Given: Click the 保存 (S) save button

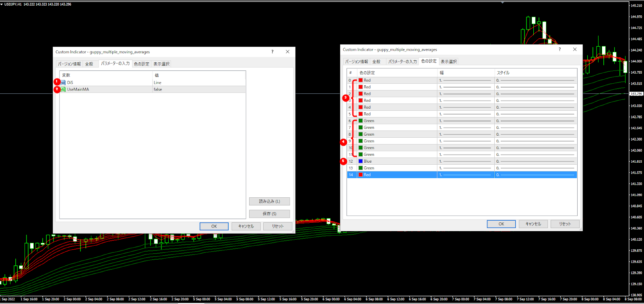Looking at the screenshot, I should pos(269,214).
